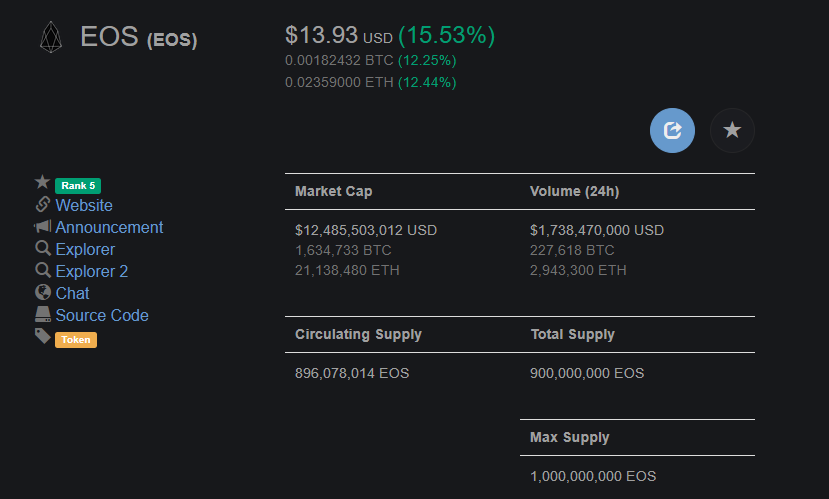Open the Source Code link
Image resolution: width=829 pixels, height=499 pixels.
point(102,316)
